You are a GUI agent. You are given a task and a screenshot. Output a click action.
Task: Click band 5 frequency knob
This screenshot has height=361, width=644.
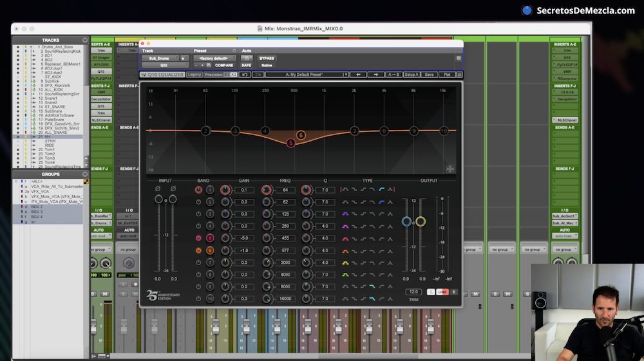pyautogui.click(x=267, y=238)
